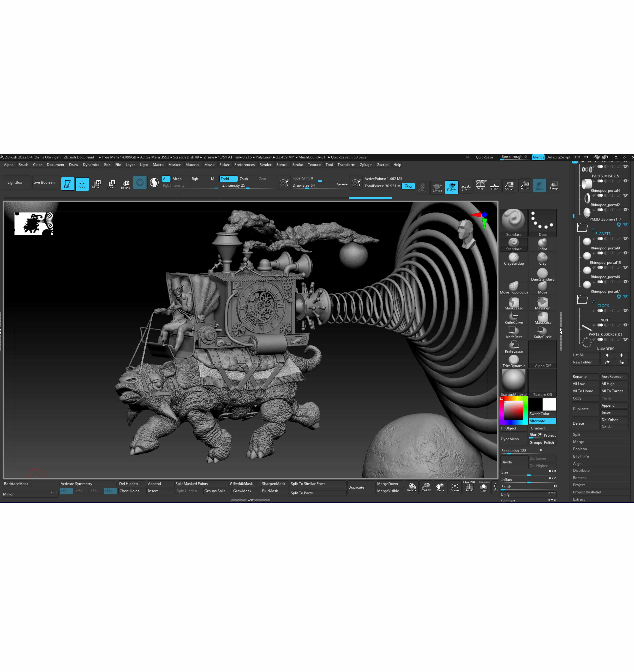Toggle visibility eye of PLANETS folder

point(626,224)
